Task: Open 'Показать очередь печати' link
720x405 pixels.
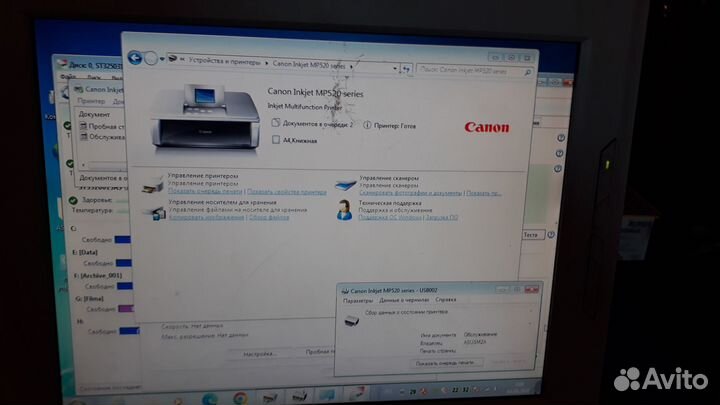Action: tap(205, 191)
